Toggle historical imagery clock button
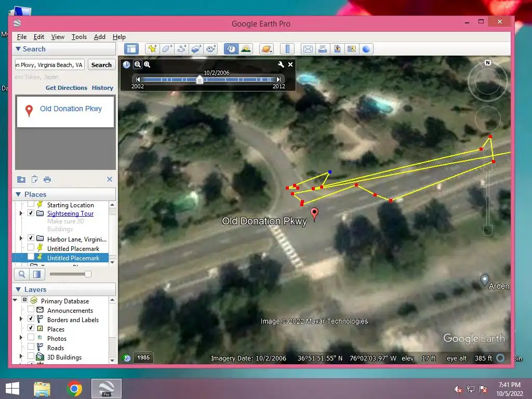Image resolution: width=532 pixels, height=399 pixels. click(x=231, y=49)
